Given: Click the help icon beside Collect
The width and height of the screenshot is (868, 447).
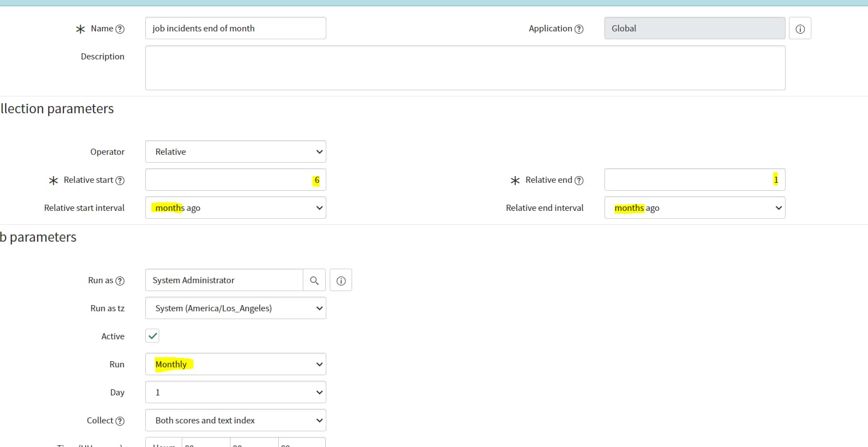Looking at the screenshot, I should pyautogui.click(x=119, y=420).
